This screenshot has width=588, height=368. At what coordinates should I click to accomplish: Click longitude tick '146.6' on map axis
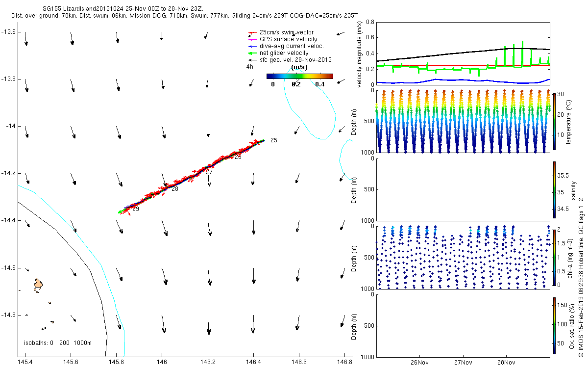(299, 363)
